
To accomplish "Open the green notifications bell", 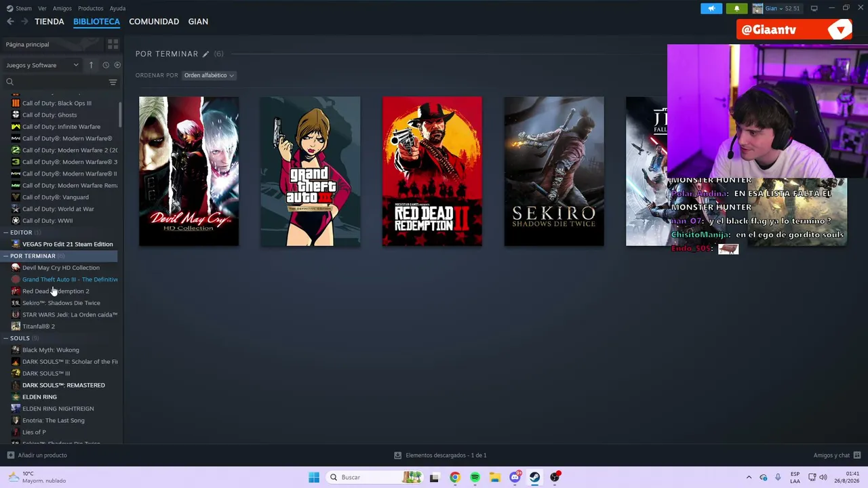I will pyautogui.click(x=736, y=8).
